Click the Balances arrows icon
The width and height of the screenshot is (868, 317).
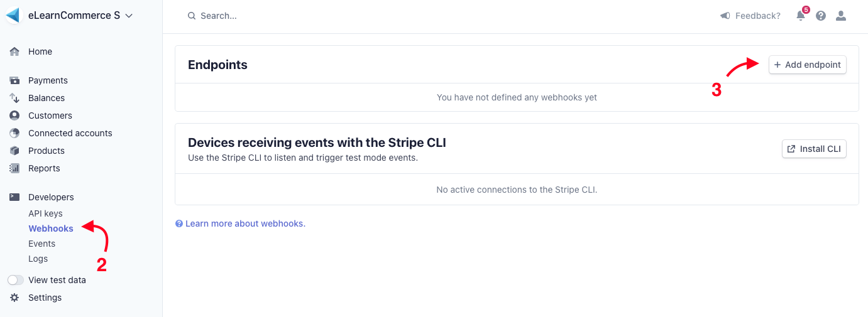(x=14, y=98)
